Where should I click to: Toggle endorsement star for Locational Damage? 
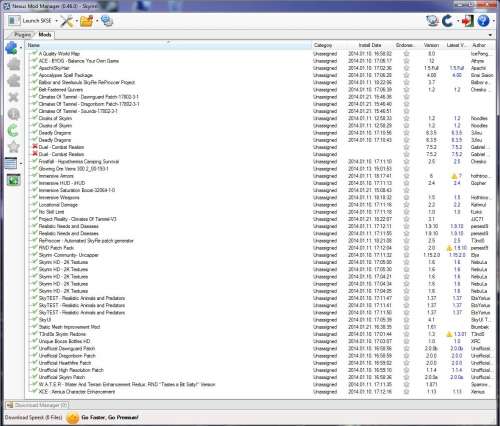pos(406,205)
